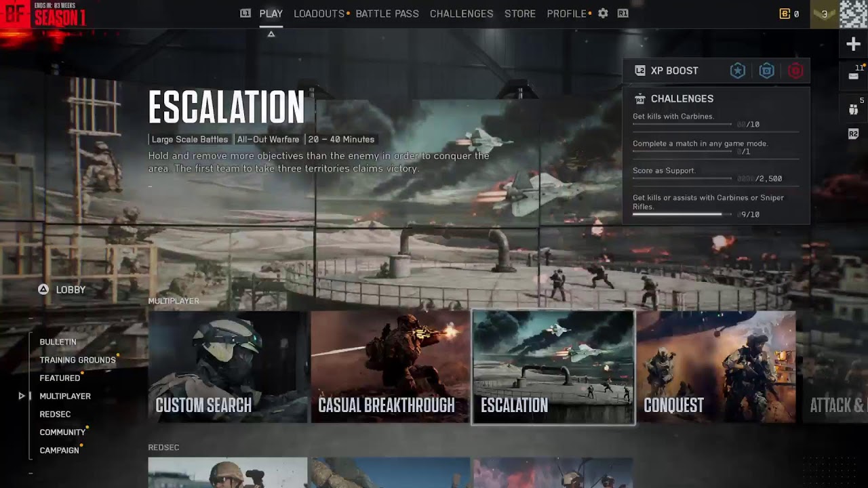
Task: Switch to the LOADOUTS tab
Action: (319, 14)
